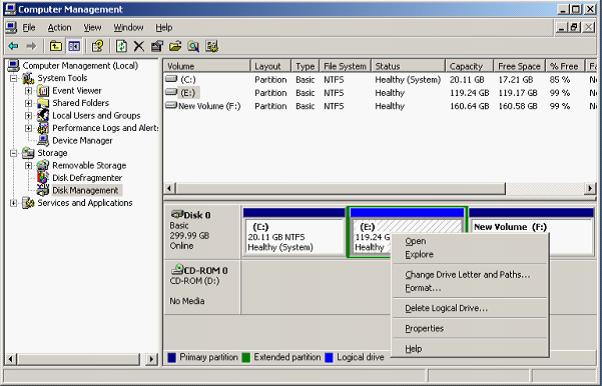Select the Shared Folders icon in tree

(43, 103)
